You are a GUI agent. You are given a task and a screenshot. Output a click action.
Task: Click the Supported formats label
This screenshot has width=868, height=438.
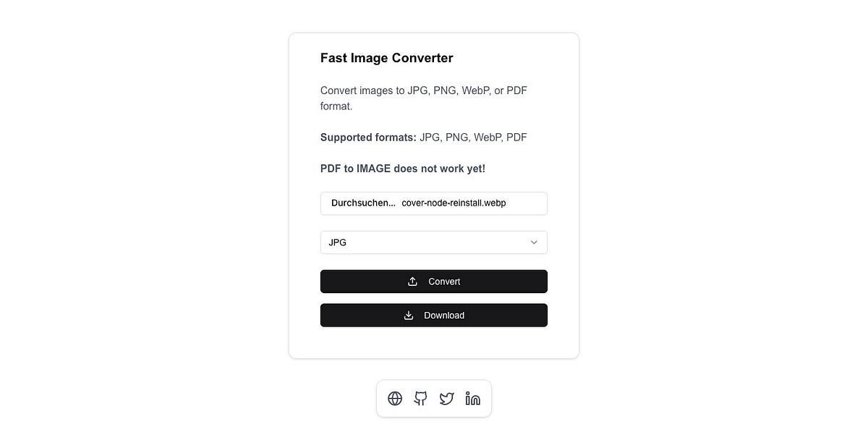point(368,137)
